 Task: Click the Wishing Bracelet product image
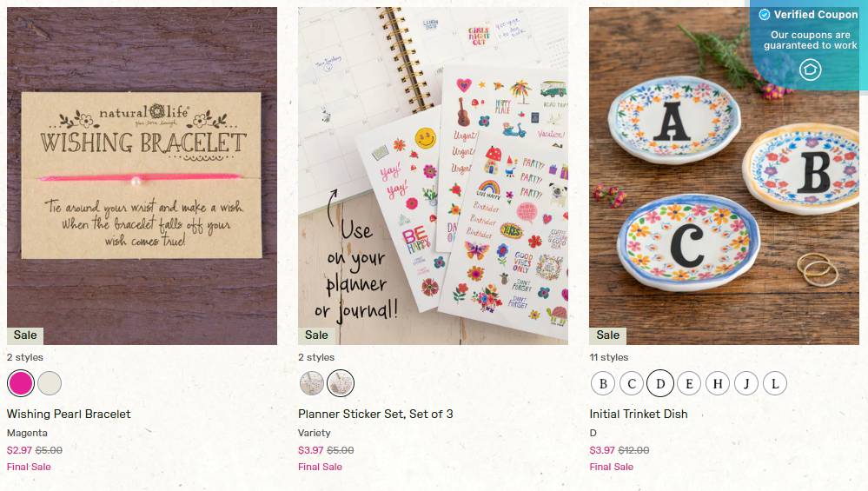click(142, 176)
